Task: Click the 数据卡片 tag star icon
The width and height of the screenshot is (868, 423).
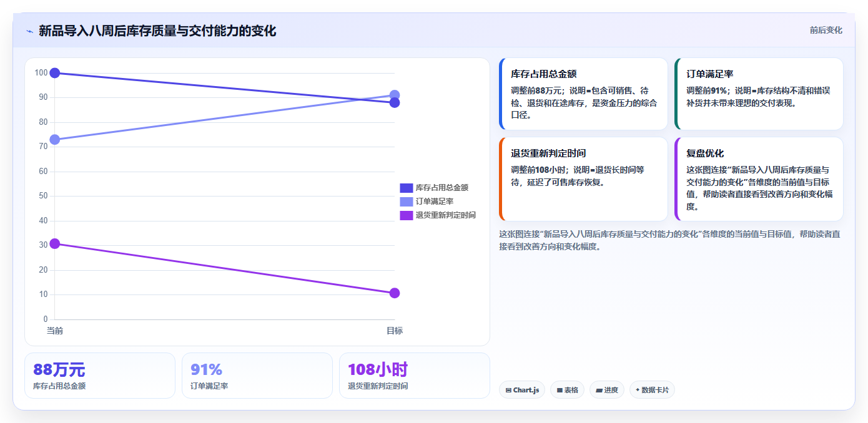Action: click(638, 391)
